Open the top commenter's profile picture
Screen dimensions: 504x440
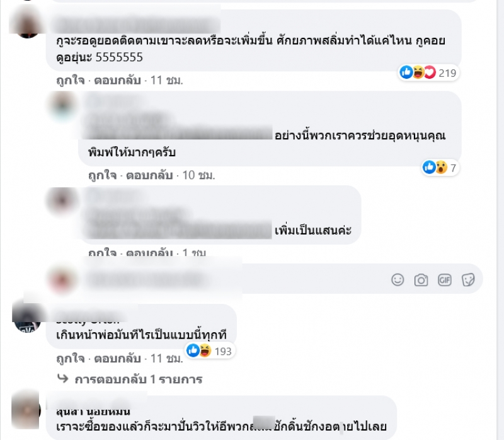point(28,24)
